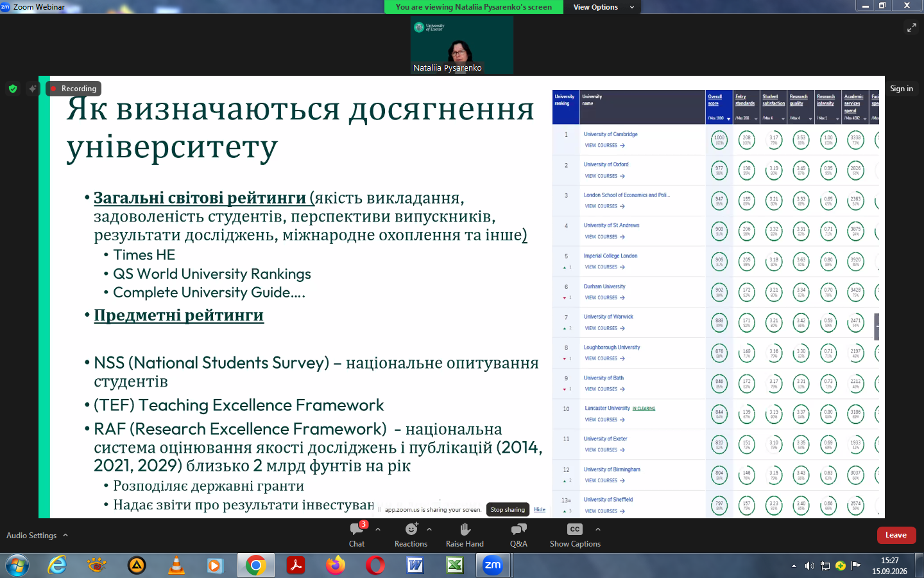Enter full screen with the expand arrows icon
The image size is (924, 578).
[x=911, y=27]
